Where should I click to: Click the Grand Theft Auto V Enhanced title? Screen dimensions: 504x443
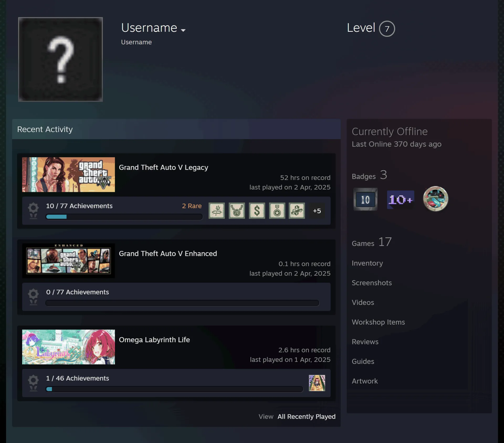click(168, 254)
